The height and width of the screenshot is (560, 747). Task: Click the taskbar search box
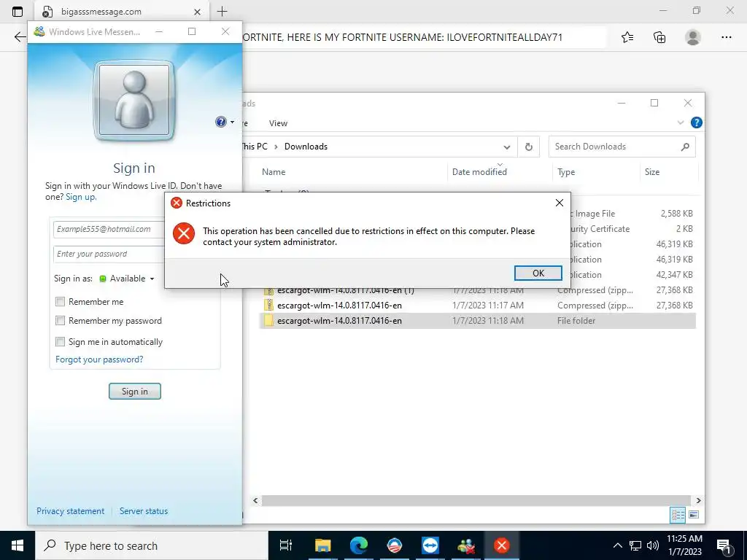coord(152,545)
